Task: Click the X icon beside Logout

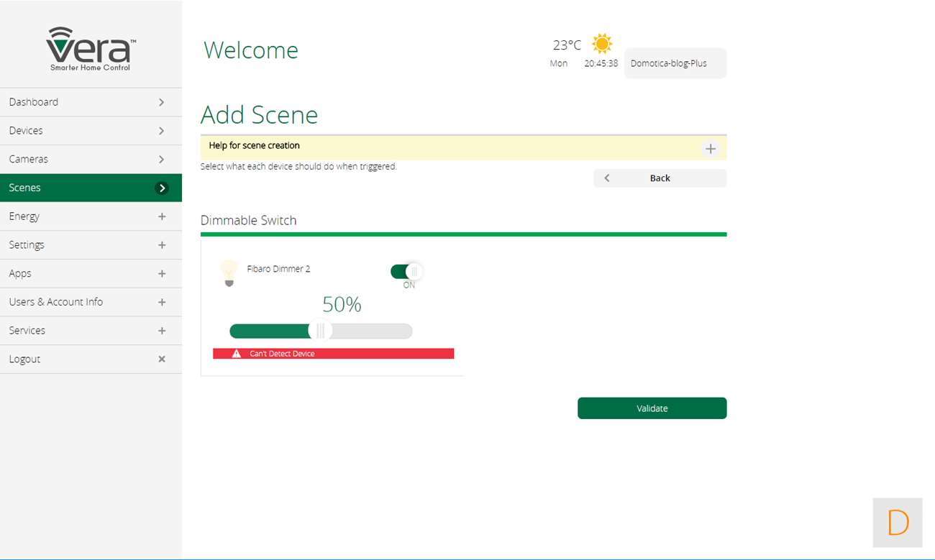Action: coord(162,359)
